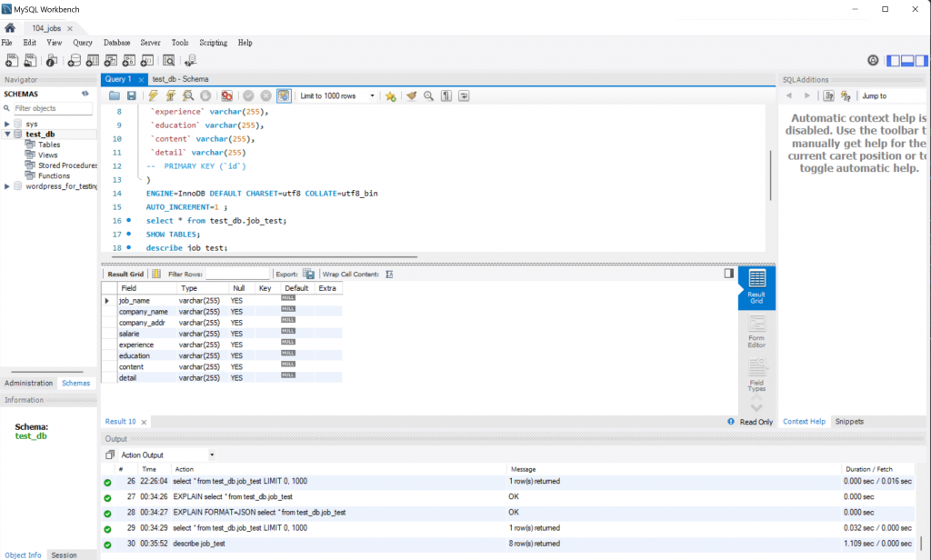931x560 pixels.
Task: Search table data for text
Action: coord(168,60)
